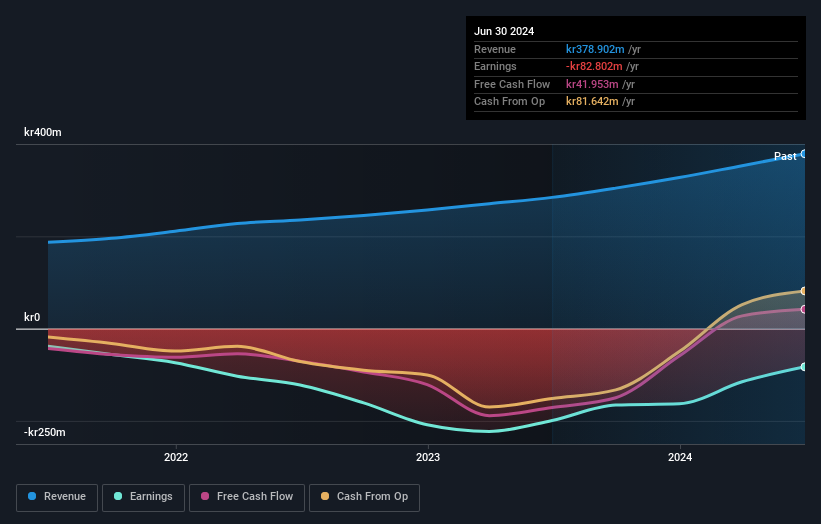Toggle the Cash From Op legend button
The height and width of the screenshot is (524, 821).
[x=364, y=497]
